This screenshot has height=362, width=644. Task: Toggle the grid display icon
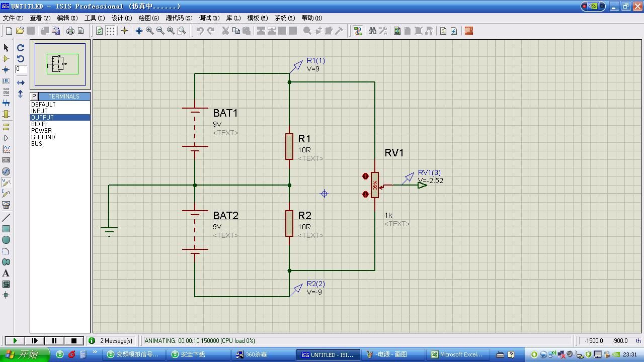(110, 31)
